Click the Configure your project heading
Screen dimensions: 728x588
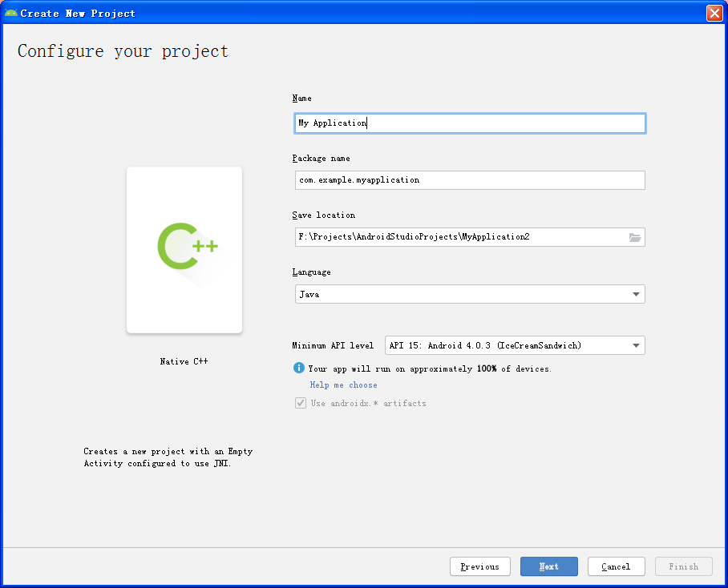point(123,51)
